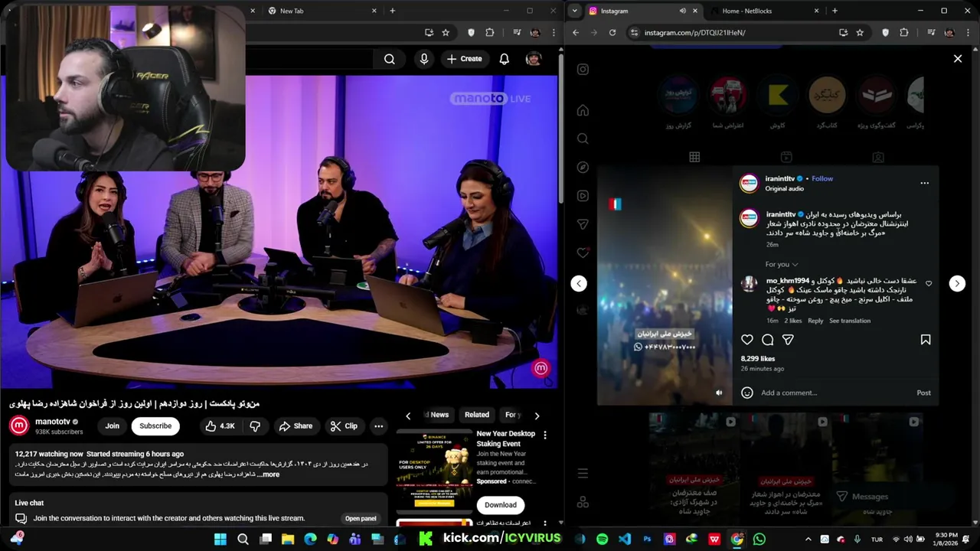Go to previous Instagram post arrow
Screen dimensions: 980x551
[x=579, y=283]
